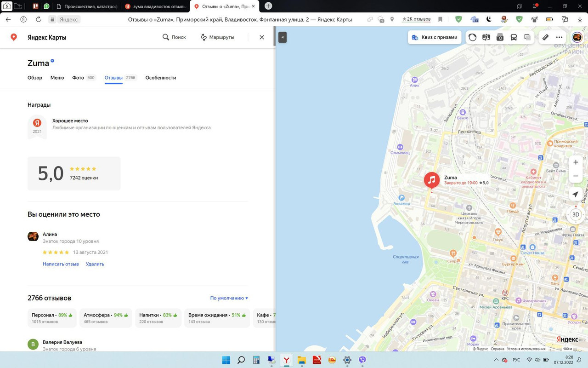Open the pinned Trello tab
This screenshot has height=368, width=588.
coord(35,6)
